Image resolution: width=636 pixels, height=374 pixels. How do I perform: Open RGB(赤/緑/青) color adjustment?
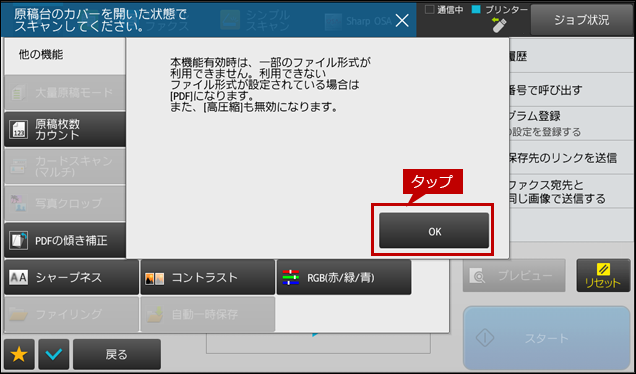click(x=344, y=277)
